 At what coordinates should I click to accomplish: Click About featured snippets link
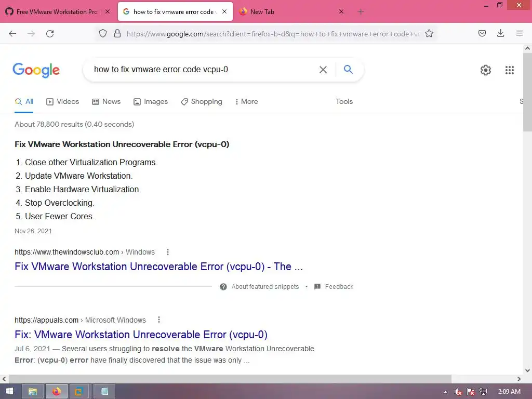(265, 287)
